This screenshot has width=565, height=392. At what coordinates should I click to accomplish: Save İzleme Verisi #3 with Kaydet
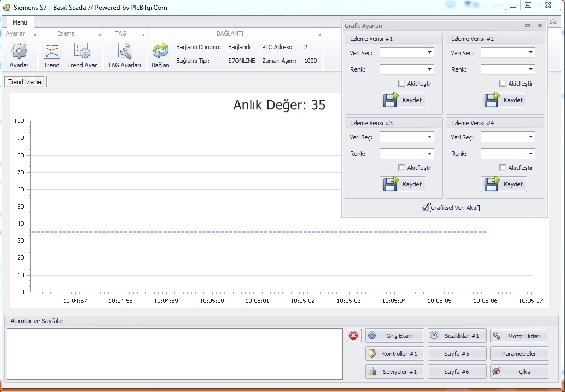403,184
